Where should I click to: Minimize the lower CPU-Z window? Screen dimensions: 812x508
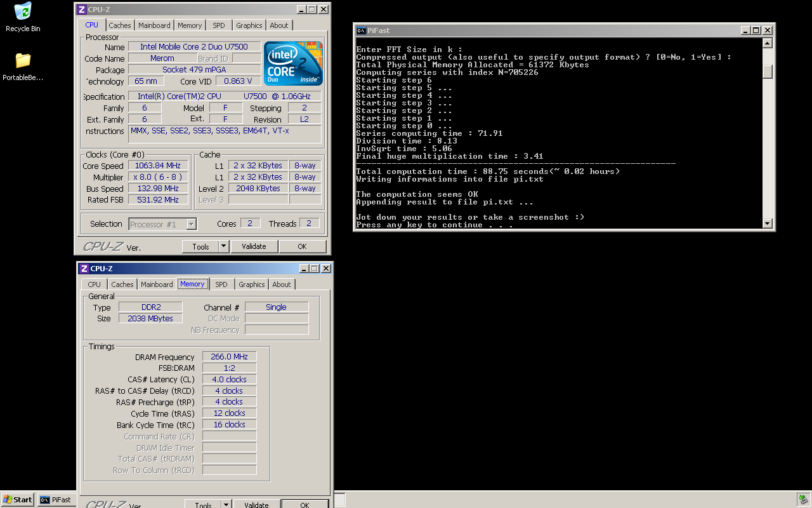[304, 269]
